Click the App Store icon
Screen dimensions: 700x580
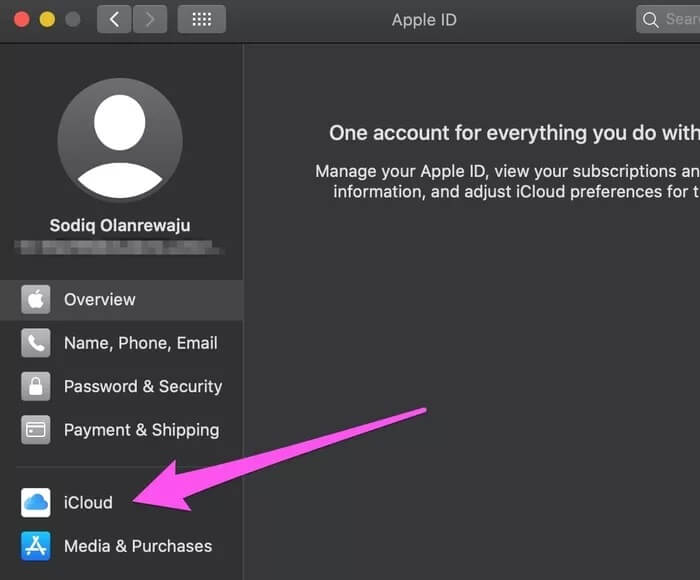click(36, 546)
